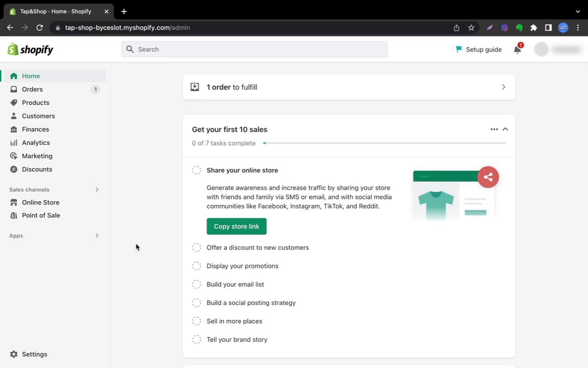The height and width of the screenshot is (368, 588).
Task: Click the Shopify logo
Action: pyautogui.click(x=31, y=50)
